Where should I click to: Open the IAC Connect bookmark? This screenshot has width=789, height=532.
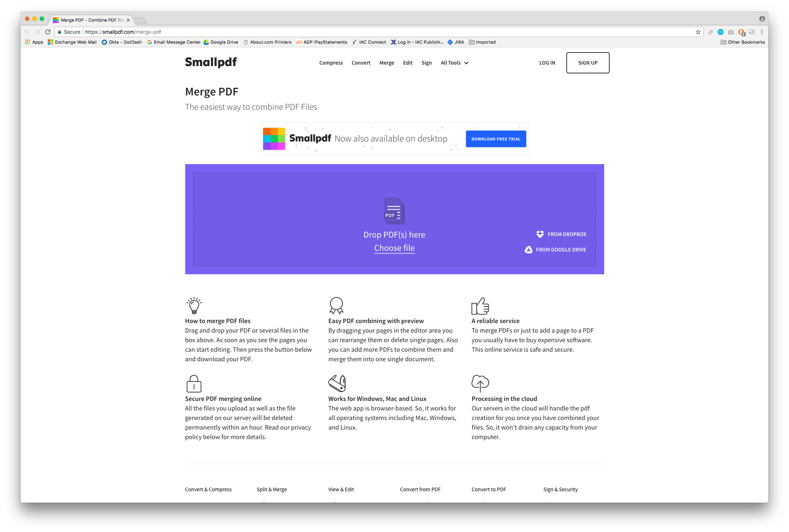point(369,42)
